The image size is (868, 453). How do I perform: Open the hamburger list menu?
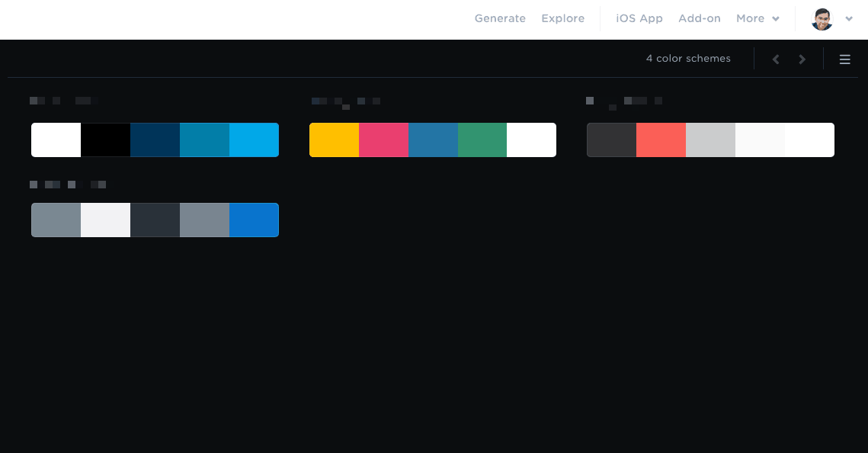point(844,59)
